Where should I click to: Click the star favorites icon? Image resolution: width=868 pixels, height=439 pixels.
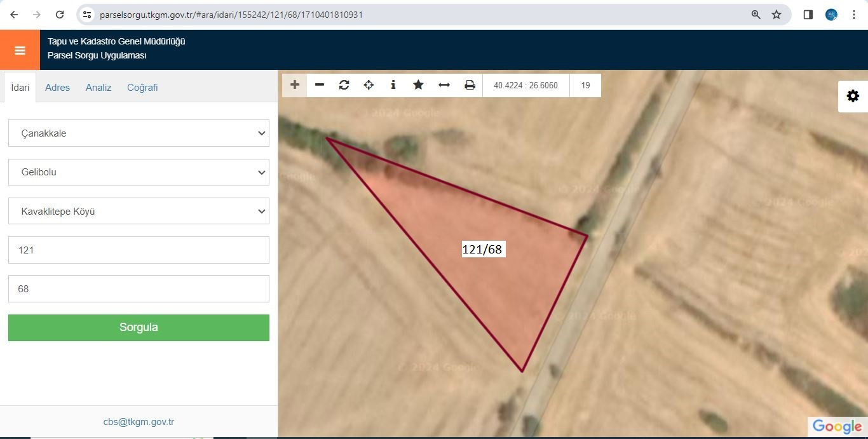[x=418, y=85]
